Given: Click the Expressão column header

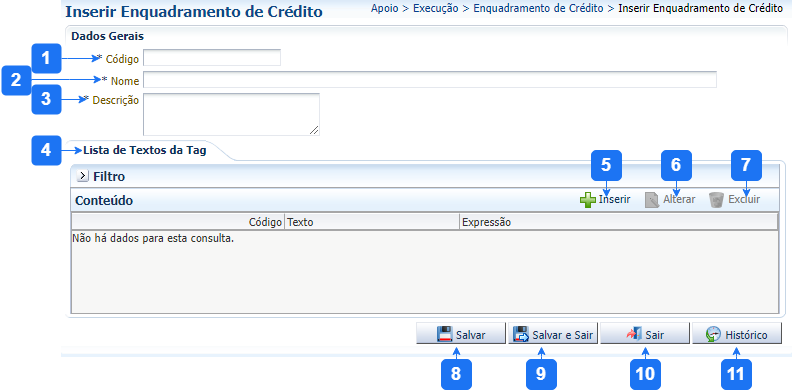Looking at the screenshot, I should tap(618, 222).
